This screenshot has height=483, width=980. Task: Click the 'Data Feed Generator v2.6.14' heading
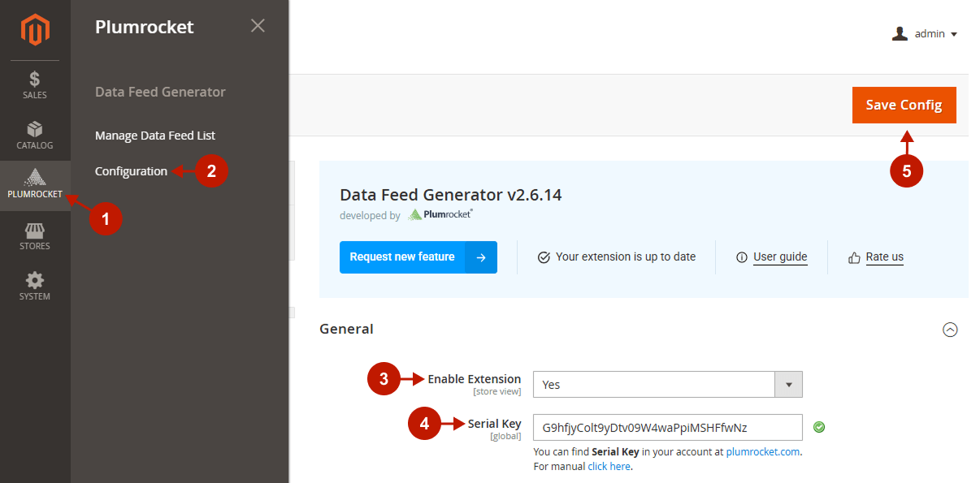point(450,195)
